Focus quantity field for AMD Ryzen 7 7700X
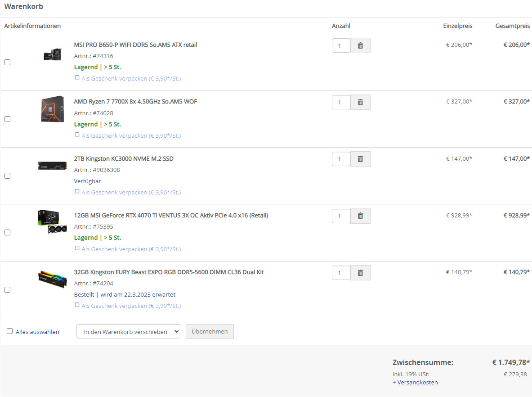The width and height of the screenshot is (532, 397). (x=340, y=102)
